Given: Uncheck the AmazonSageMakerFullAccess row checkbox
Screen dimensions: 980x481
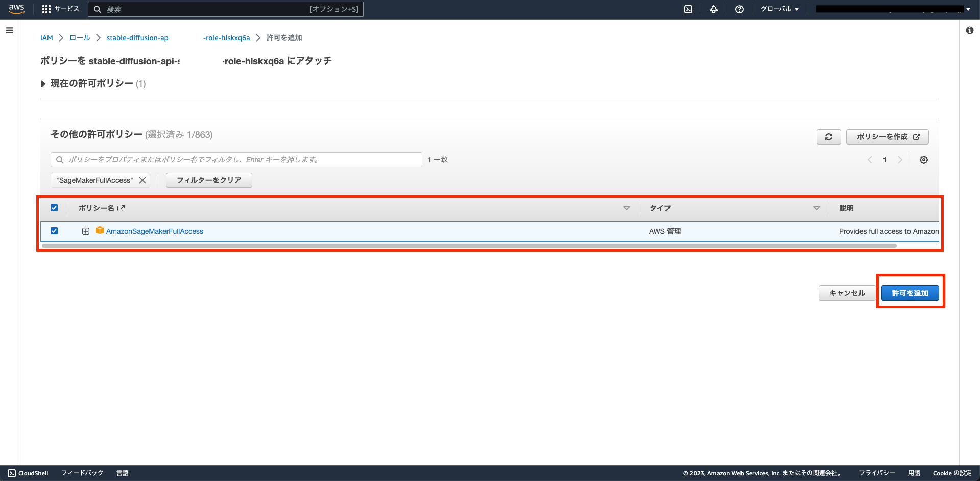Looking at the screenshot, I should coord(54,231).
